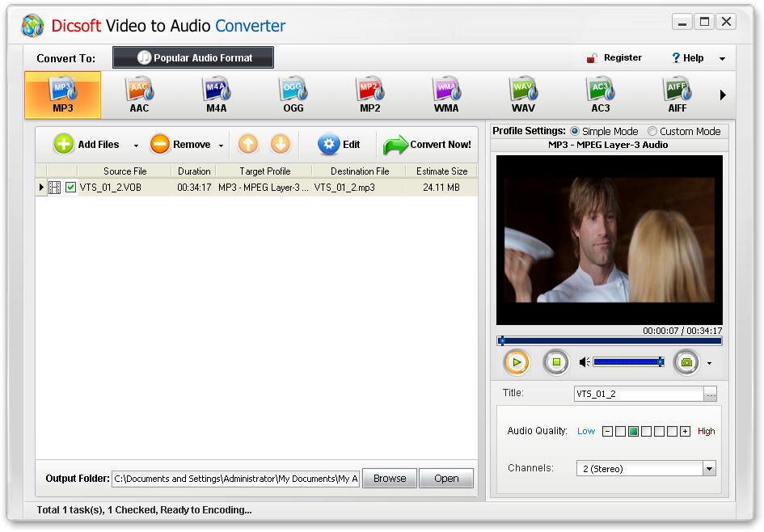Click the Dicsoft application logo icon
The image size is (764, 532).
32,26
